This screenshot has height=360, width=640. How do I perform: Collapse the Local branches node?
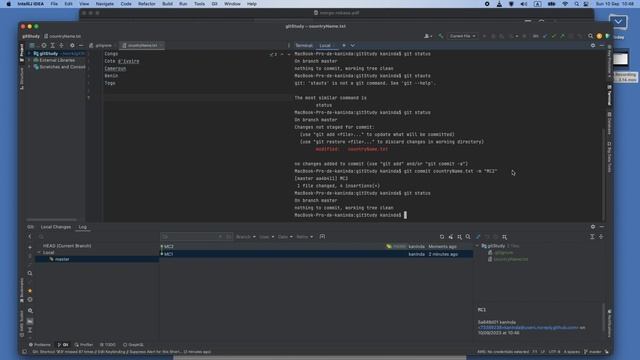tap(39, 253)
